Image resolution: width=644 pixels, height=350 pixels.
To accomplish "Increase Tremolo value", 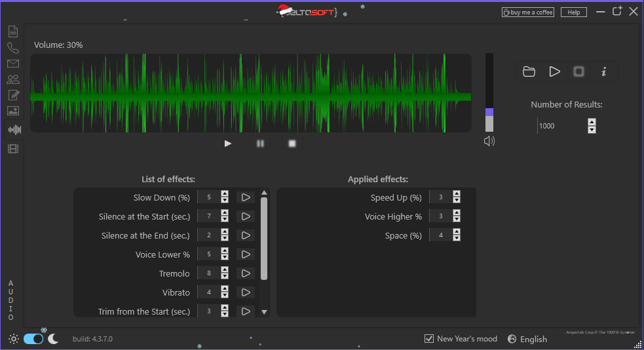I will 225,270.
